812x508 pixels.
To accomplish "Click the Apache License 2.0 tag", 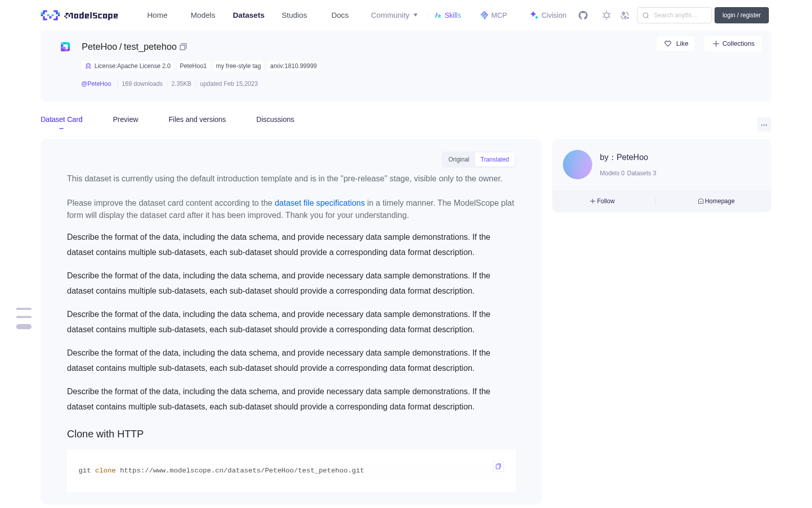I will point(127,66).
